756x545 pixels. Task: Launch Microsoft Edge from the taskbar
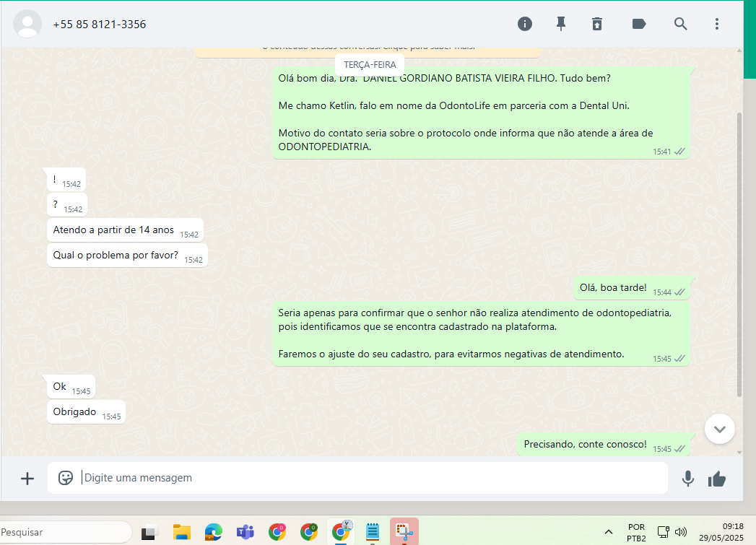(213, 532)
